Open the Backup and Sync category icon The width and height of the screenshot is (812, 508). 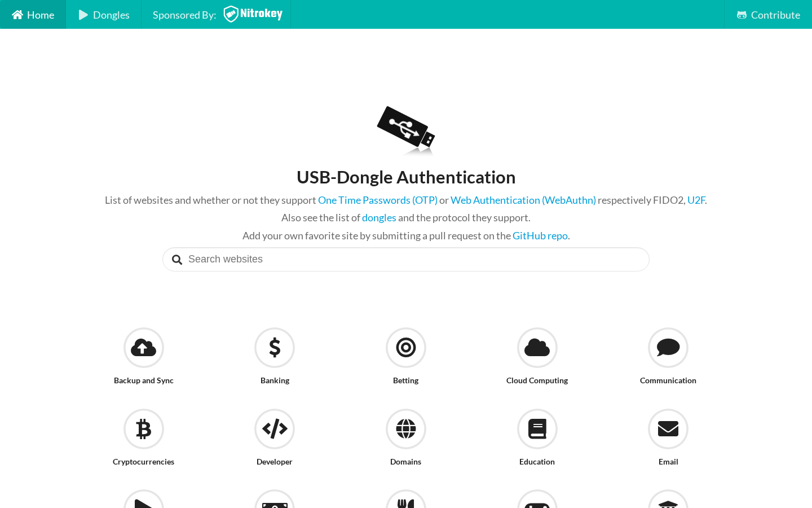coord(144,348)
